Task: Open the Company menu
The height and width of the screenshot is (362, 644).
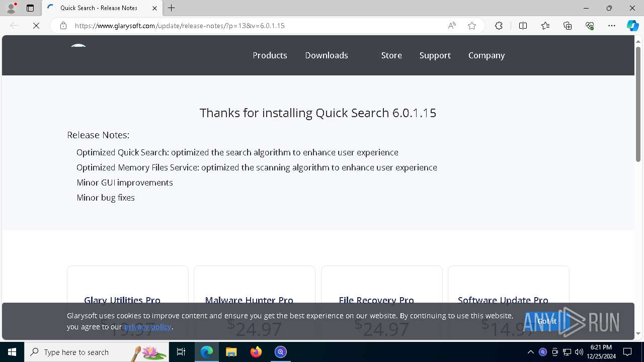Action: [487, 55]
